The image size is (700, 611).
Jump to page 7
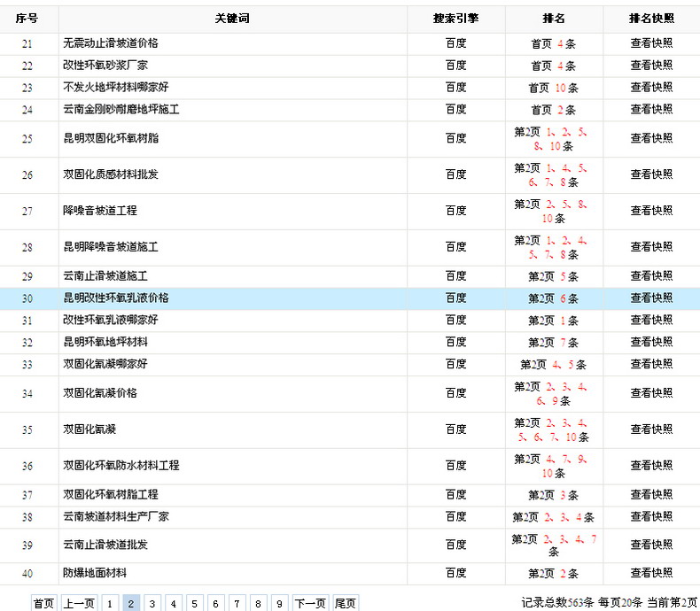[x=237, y=603]
